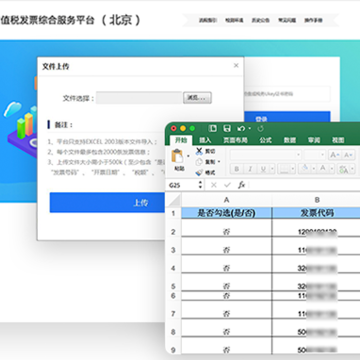Click the Excel formula bar input area

tap(304, 185)
